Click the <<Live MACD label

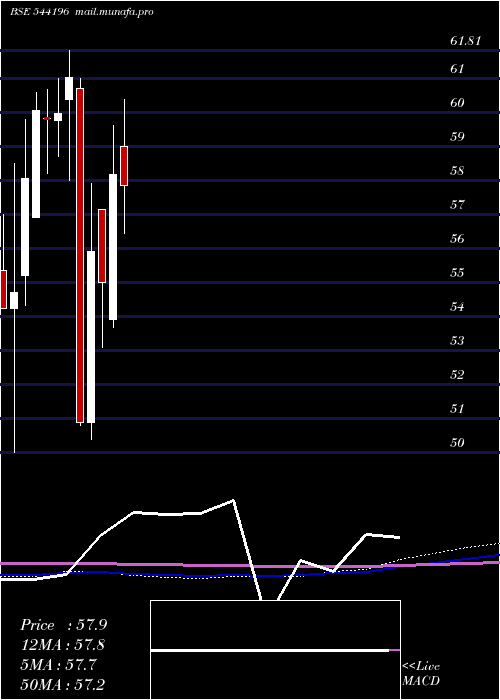tap(421, 673)
